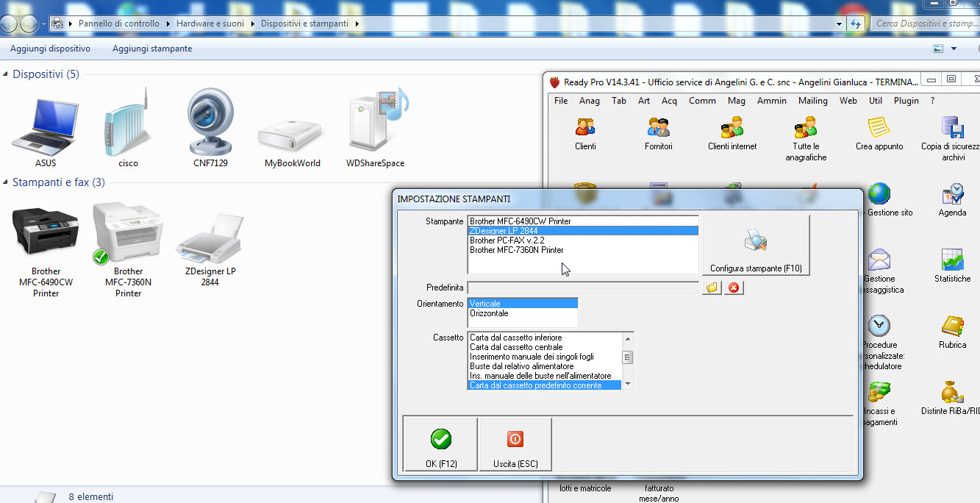Expand the Pannello di controllo breadcrumb arrow
The width and height of the screenshot is (980, 503).
point(168,24)
